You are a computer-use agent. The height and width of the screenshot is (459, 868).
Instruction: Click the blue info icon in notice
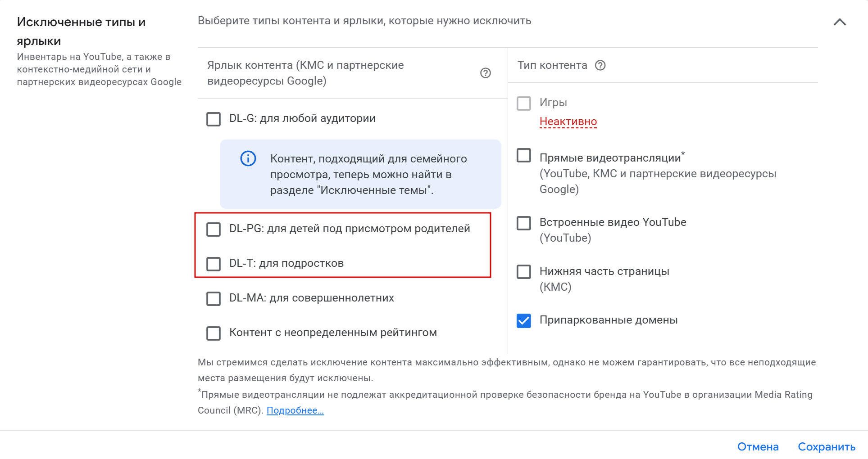pyautogui.click(x=248, y=158)
